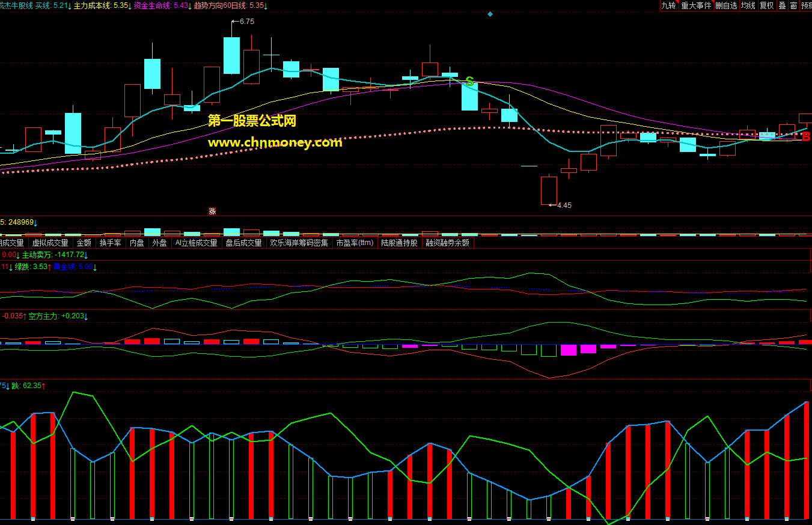Click the 跌: 62.35 indicator label
812x525 pixels.
click(x=29, y=386)
